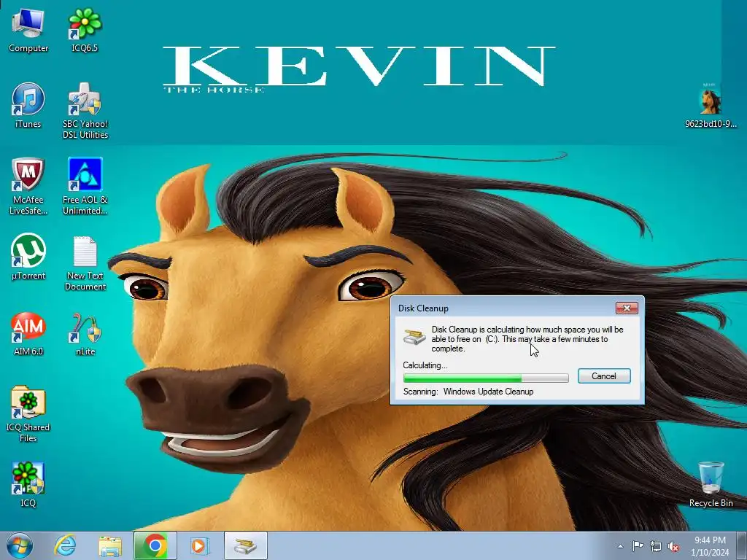The width and height of the screenshot is (747, 560).
Task: Switch to Google Chrome on taskbar
Action: 155,545
